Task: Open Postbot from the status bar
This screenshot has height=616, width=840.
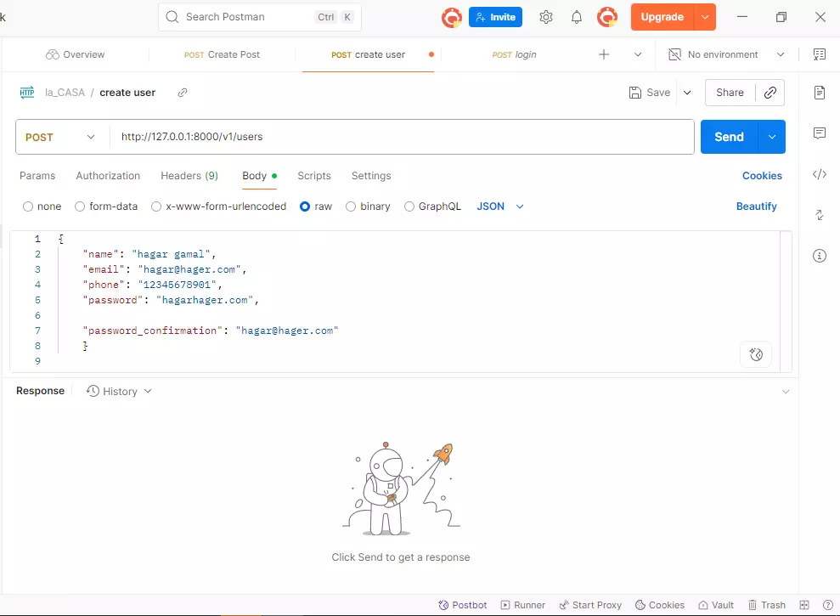Action: (x=462, y=604)
